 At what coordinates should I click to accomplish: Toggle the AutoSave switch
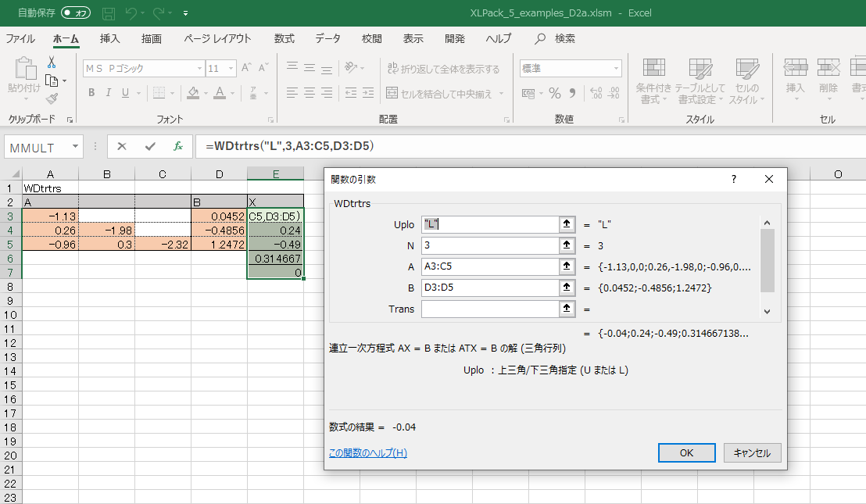(75, 13)
